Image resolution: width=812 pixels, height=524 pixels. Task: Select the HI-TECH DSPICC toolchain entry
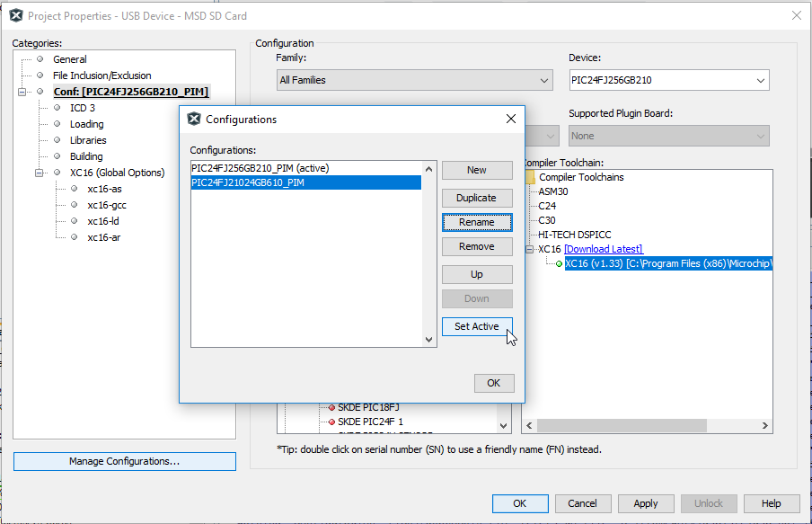coord(574,235)
